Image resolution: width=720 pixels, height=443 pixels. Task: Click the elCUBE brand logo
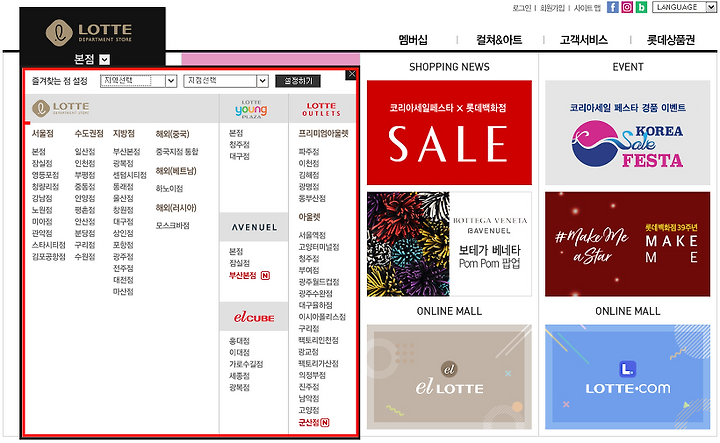(254, 317)
